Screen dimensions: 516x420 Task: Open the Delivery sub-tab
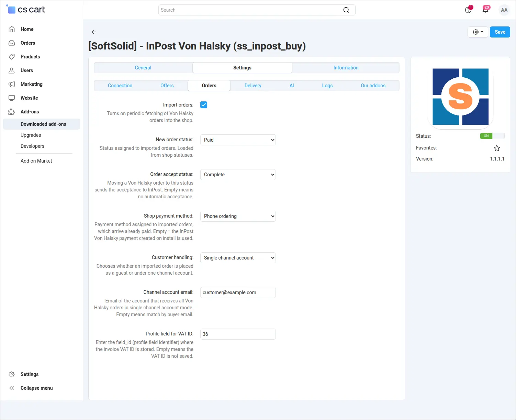tap(253, 86)
